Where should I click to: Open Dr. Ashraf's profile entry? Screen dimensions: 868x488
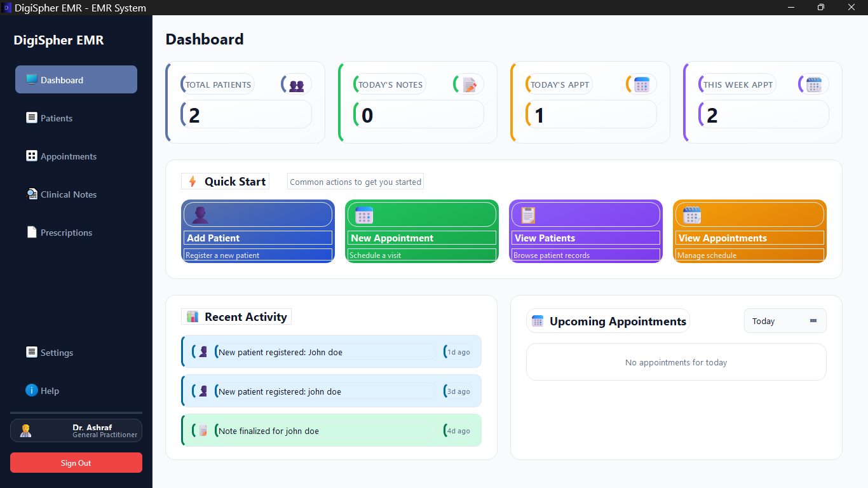(76, 430)
